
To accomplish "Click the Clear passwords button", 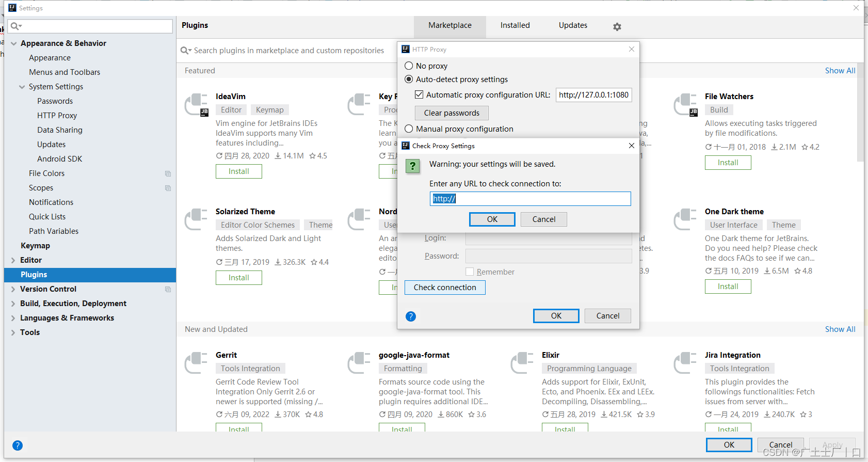I will (452, 113).
